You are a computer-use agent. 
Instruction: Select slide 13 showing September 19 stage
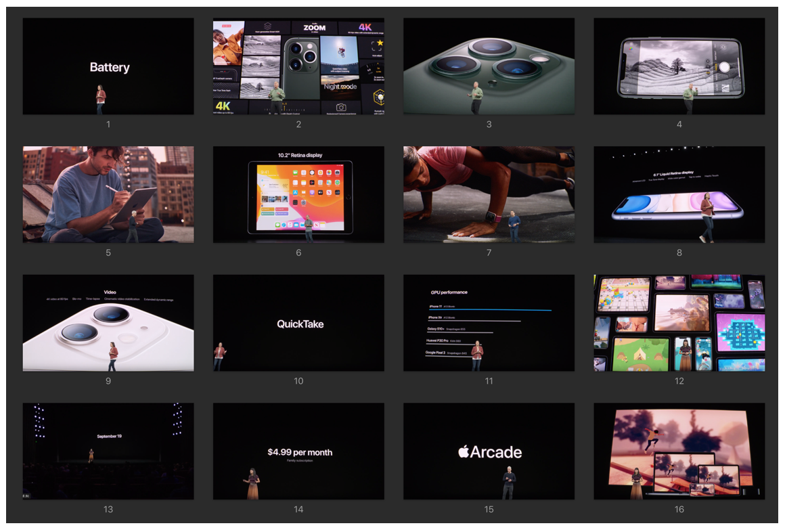[x=108, y=451]
